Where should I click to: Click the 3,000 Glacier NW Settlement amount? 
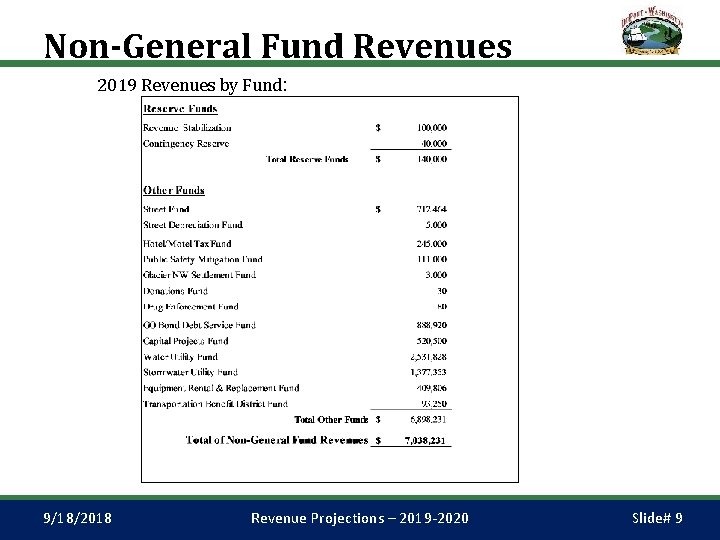coord(436,275)
